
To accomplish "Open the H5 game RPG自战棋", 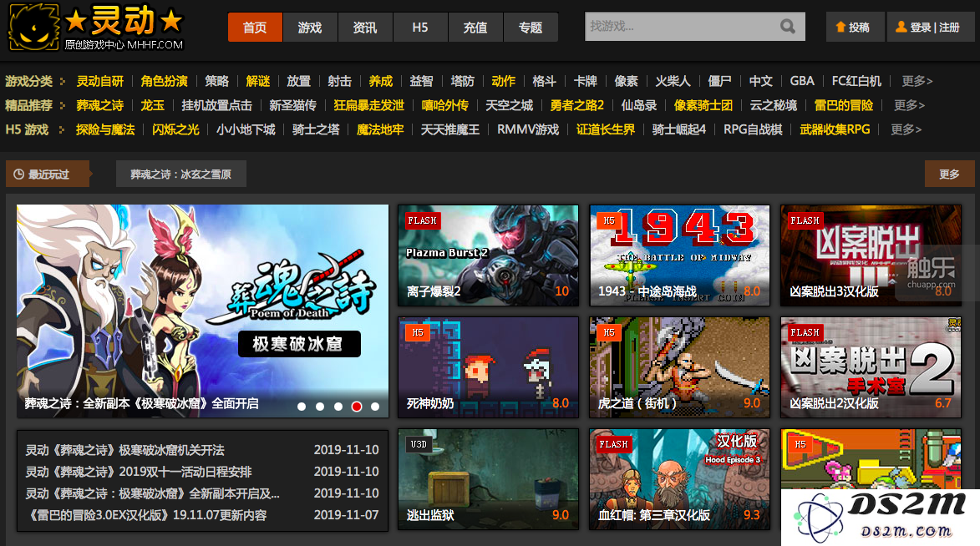I will click(x=753, y=130).
